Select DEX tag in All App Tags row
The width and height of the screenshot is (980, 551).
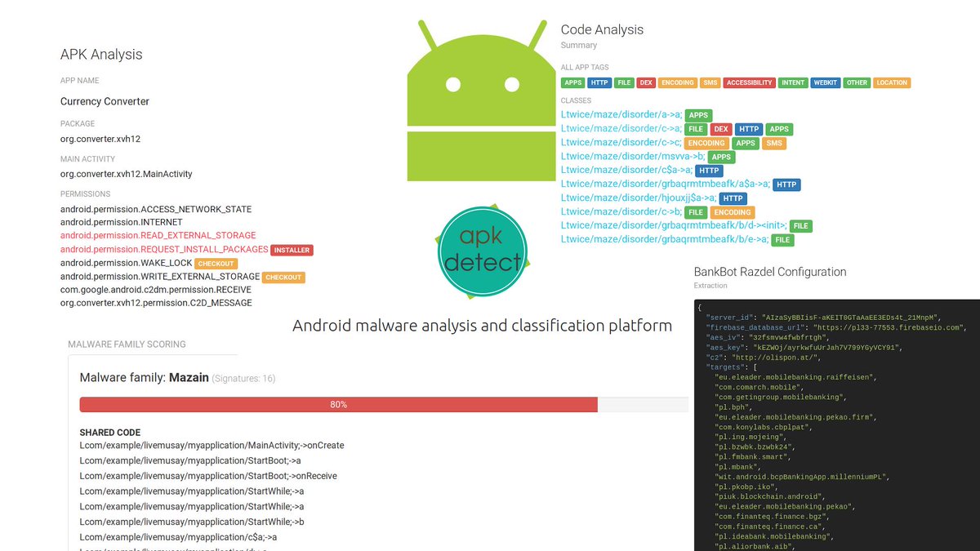646,82
